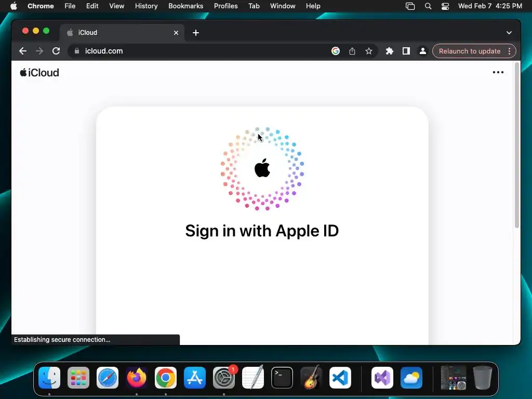
Task: Click the Sign in with Apple ID heading
Action: point(262,231)
